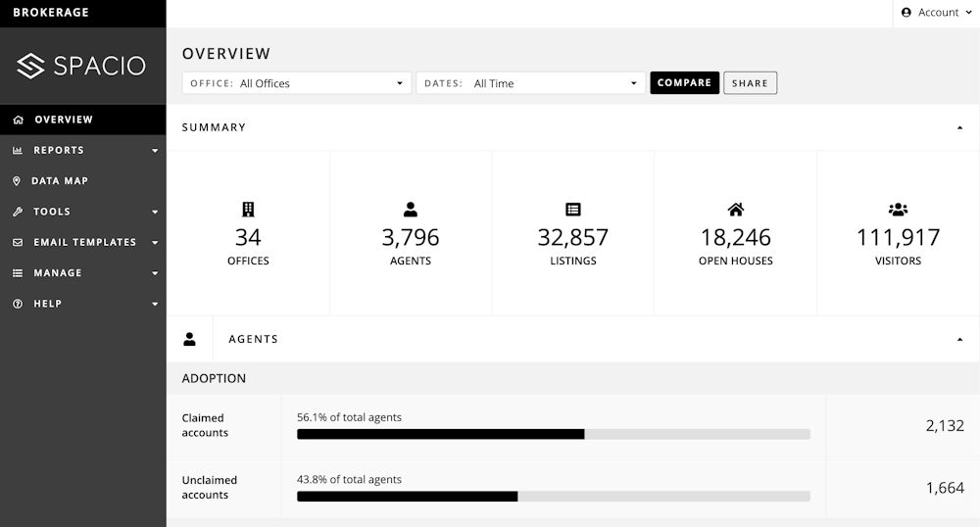Click the Agents person icon in summary
The width and height of the screenshot is (980, 527).
411,210
